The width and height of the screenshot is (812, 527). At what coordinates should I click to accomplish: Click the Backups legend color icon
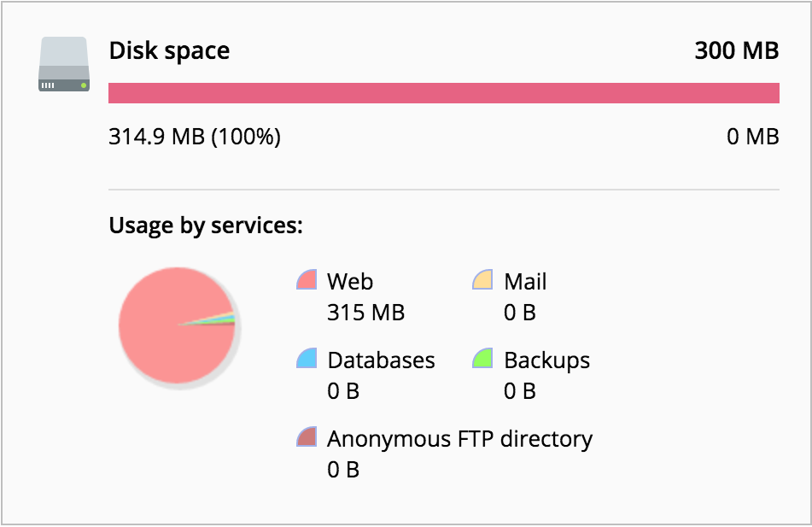click(x=482, y=358)
